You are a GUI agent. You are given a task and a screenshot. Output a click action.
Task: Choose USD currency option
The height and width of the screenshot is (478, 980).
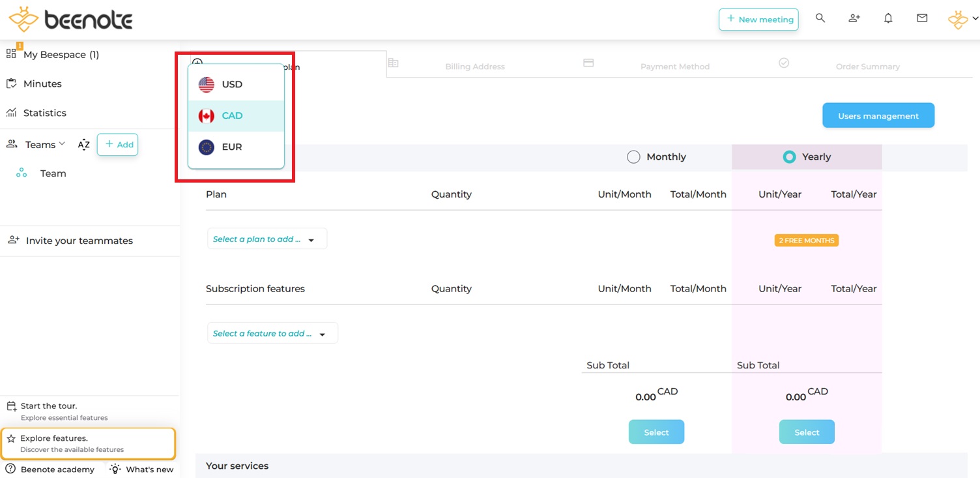[x=232, y=84]
